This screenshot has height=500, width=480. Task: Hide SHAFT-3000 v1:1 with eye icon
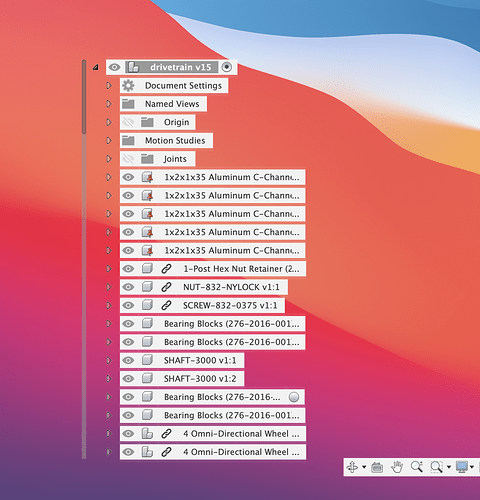pyautogui.click(x=128, y=360)
